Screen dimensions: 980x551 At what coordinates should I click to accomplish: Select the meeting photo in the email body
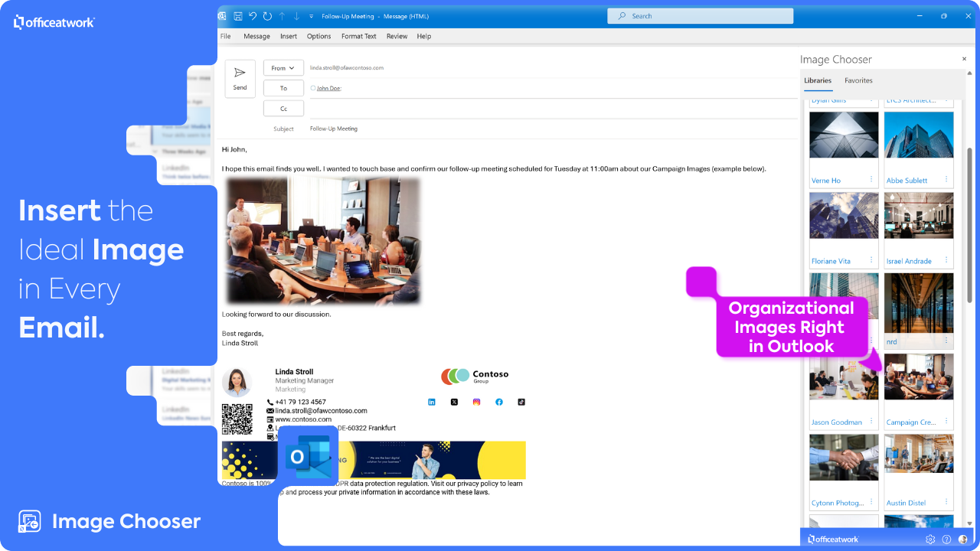322,241
